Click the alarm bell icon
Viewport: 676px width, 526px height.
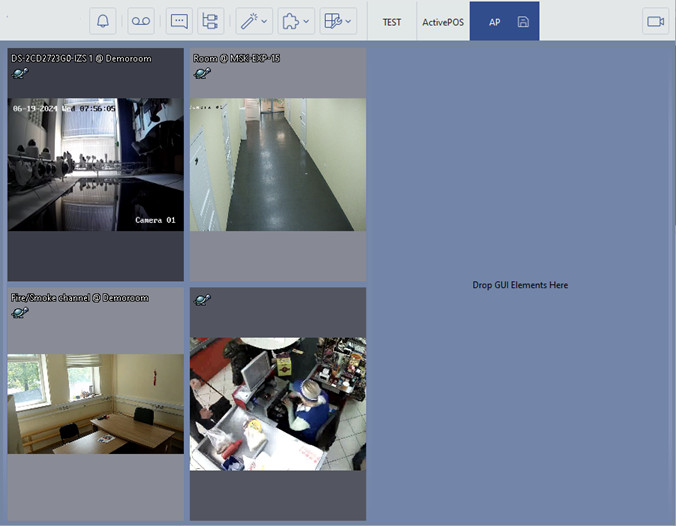pyautogui.click(x=103, y=21)
